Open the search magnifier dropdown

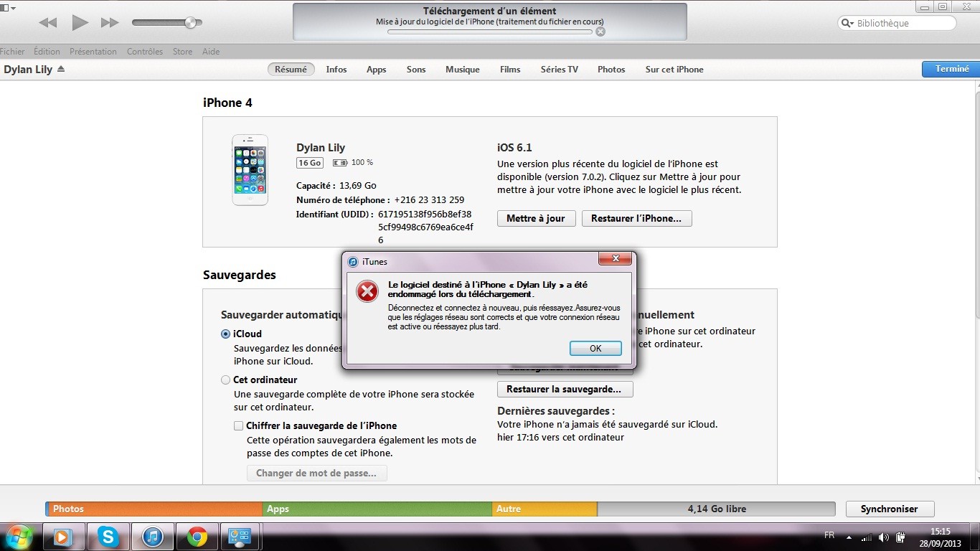(848, 24)
